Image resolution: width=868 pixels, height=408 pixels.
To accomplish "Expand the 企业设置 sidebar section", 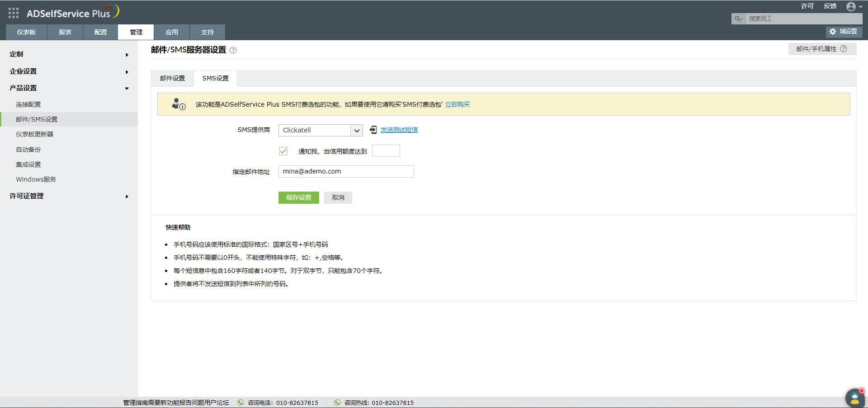I will click(x=69, y=71).
